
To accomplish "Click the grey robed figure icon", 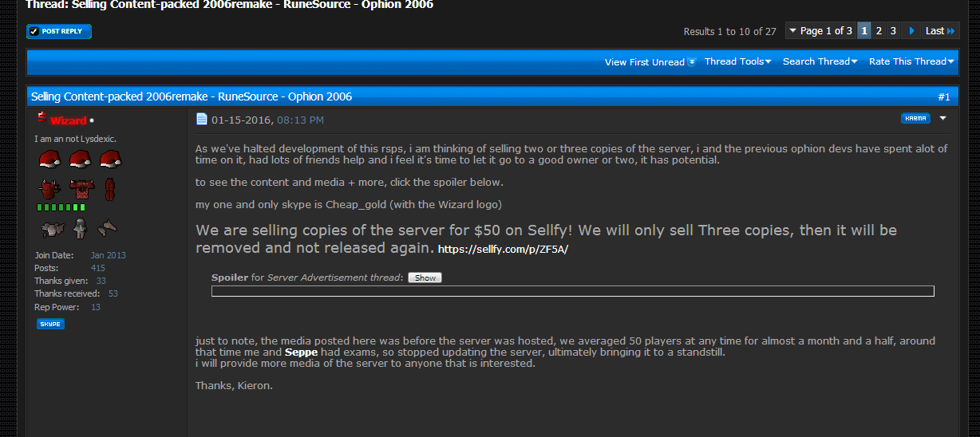I will [x=80, y=229].
